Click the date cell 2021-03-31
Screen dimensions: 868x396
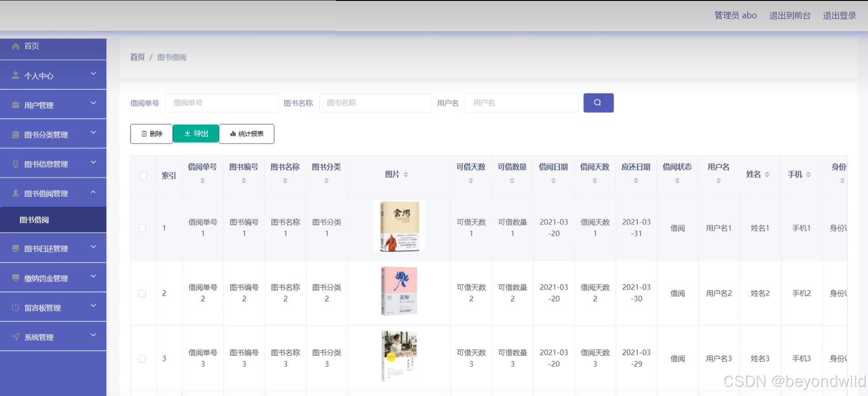coord(636,228)
